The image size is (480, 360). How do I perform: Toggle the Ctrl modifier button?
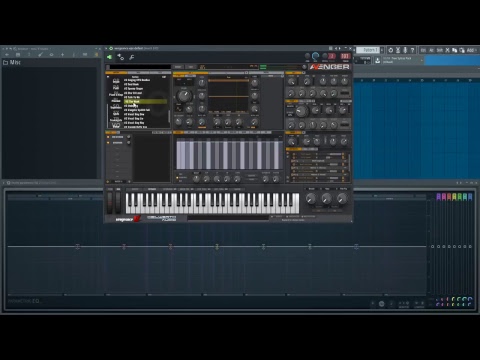pos(423,50)
